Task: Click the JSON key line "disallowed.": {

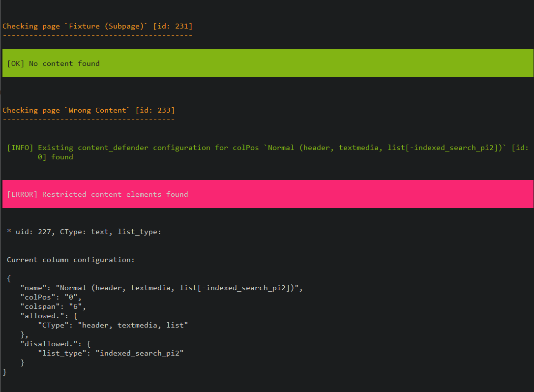Action: [55, 344]
